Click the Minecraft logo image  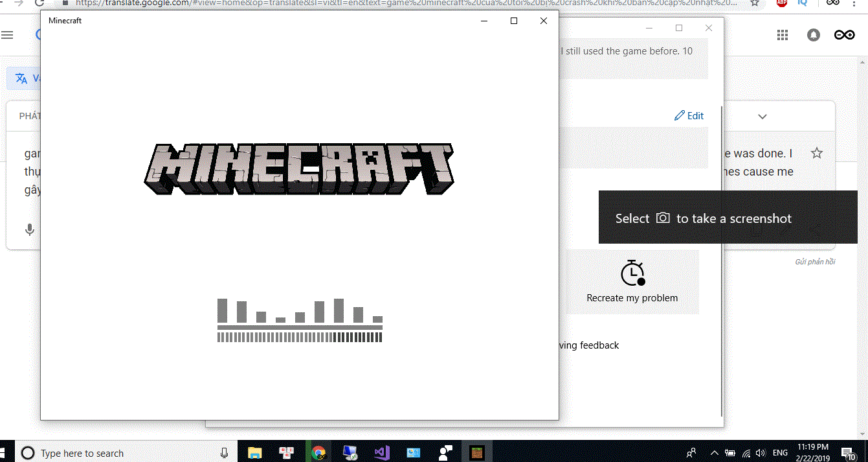tap(299, 169)
